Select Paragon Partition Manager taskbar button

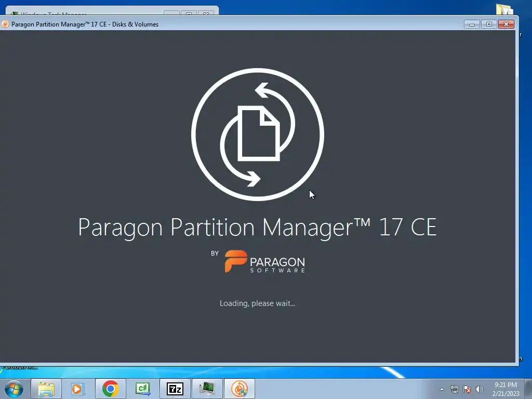coord(239,389)
